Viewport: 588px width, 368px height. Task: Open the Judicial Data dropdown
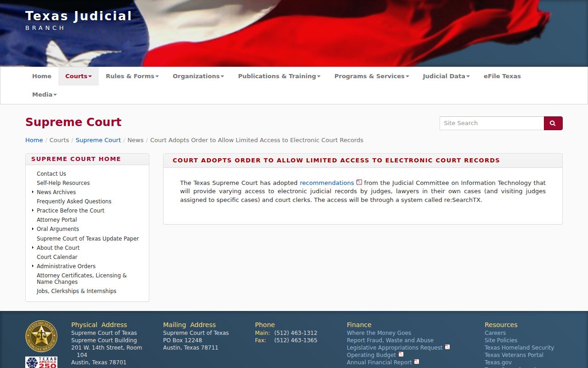(446, 76)
